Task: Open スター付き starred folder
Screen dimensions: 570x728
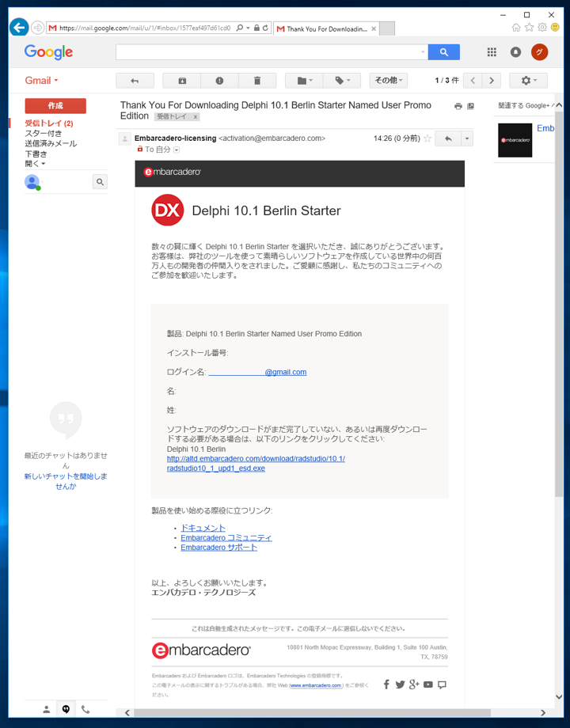Action: click(x=44, y=133)
